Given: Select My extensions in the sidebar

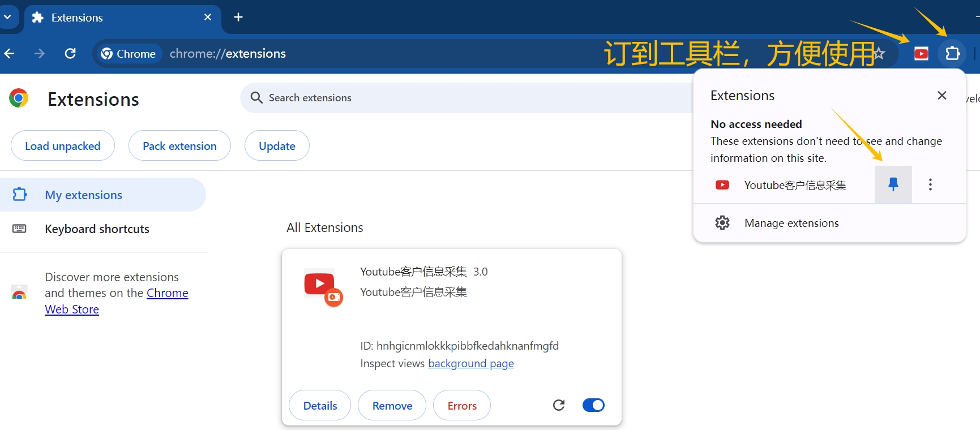Looking at the screenshot, I should 103,195.
